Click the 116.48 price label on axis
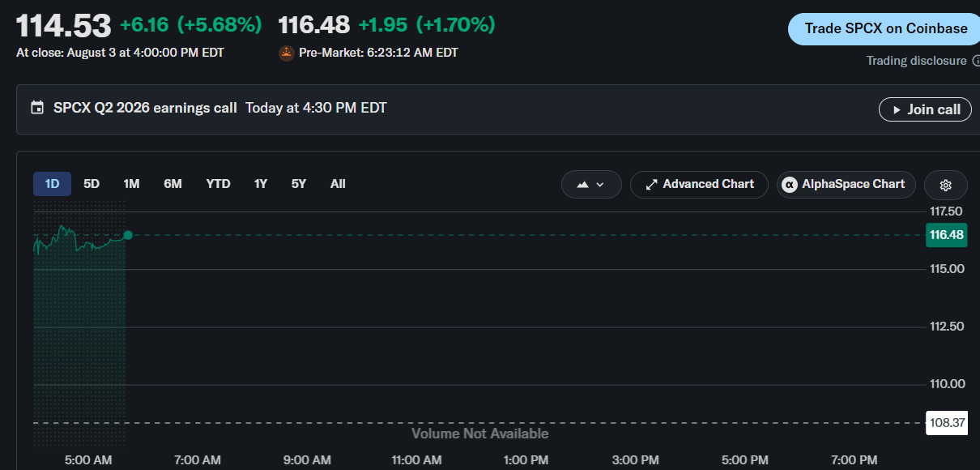The height and width of the screenshot is (470, 980). point(947,235)
